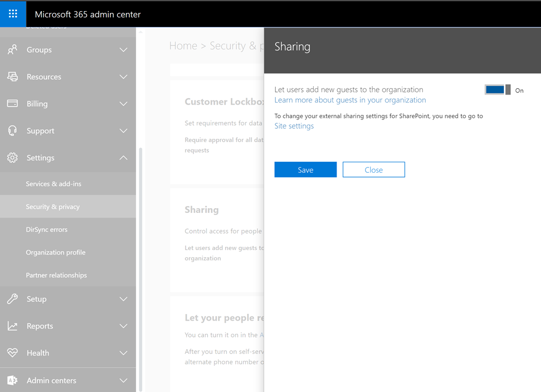Open Learn more about guests link

[350, 100]
